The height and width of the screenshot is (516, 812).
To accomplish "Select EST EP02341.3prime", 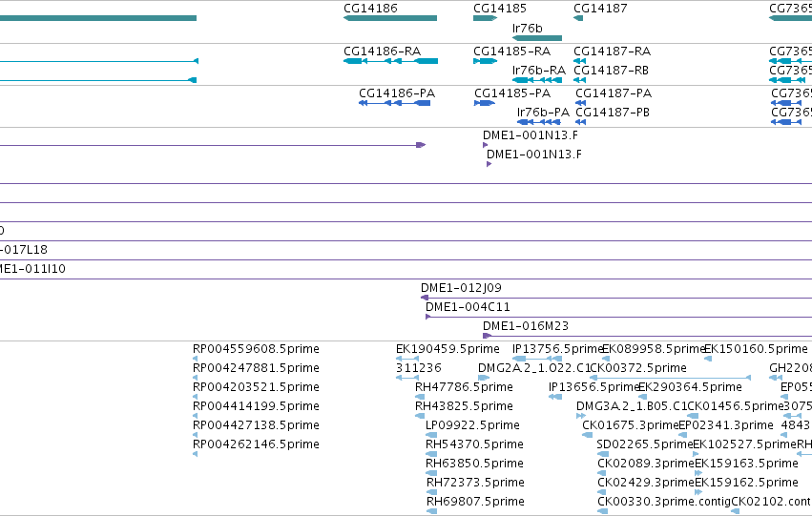I will coord(726,425).
